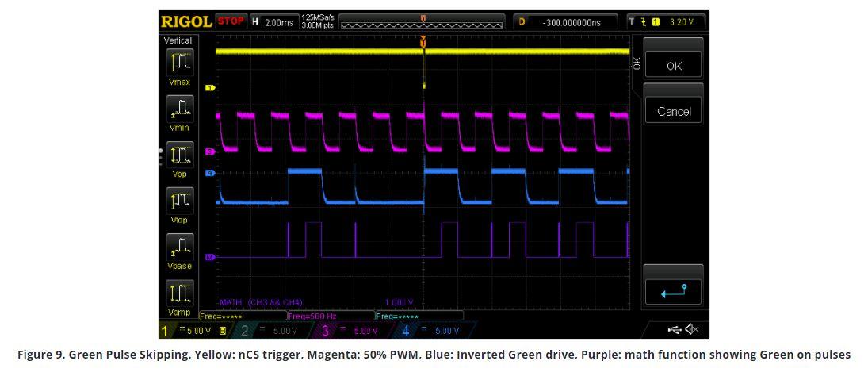Click the Vertical measurement menu header

[178, 40]
